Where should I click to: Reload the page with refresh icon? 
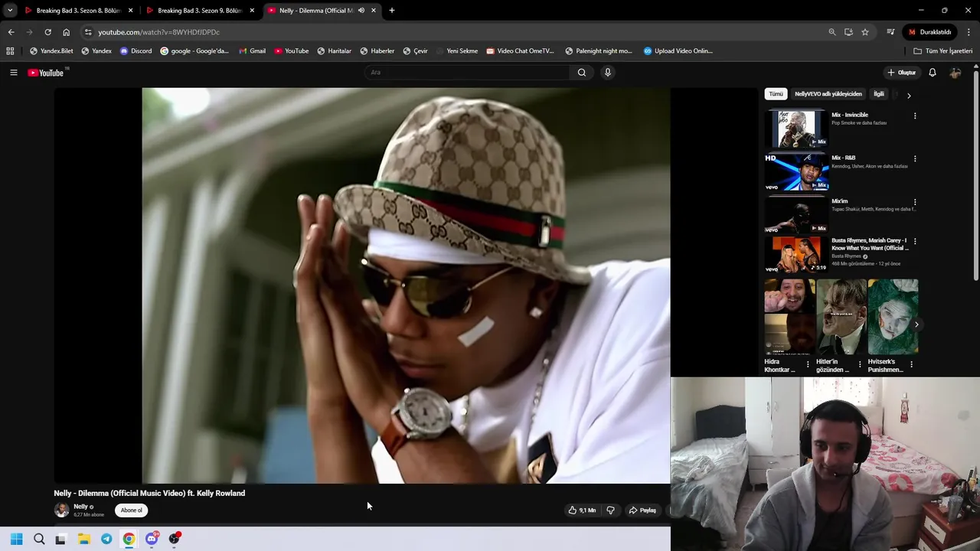click(x=47, y=32)
